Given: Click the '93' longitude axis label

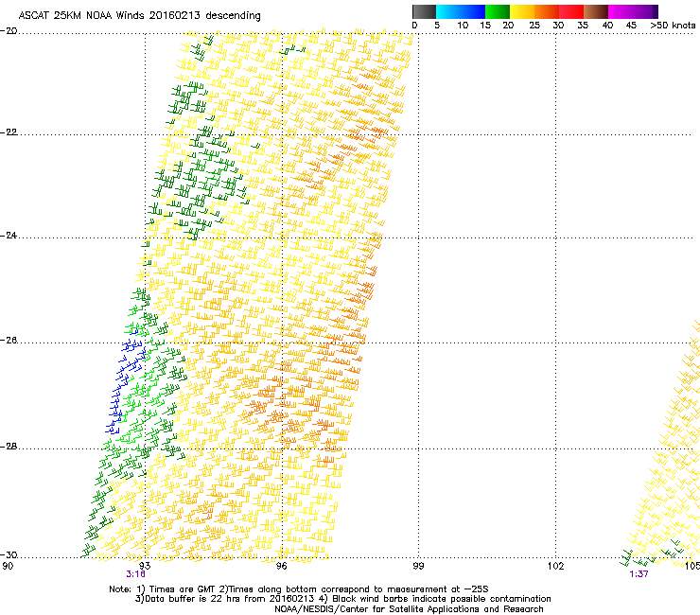Looking at the screenshot, I should click(x=145, y=566).
